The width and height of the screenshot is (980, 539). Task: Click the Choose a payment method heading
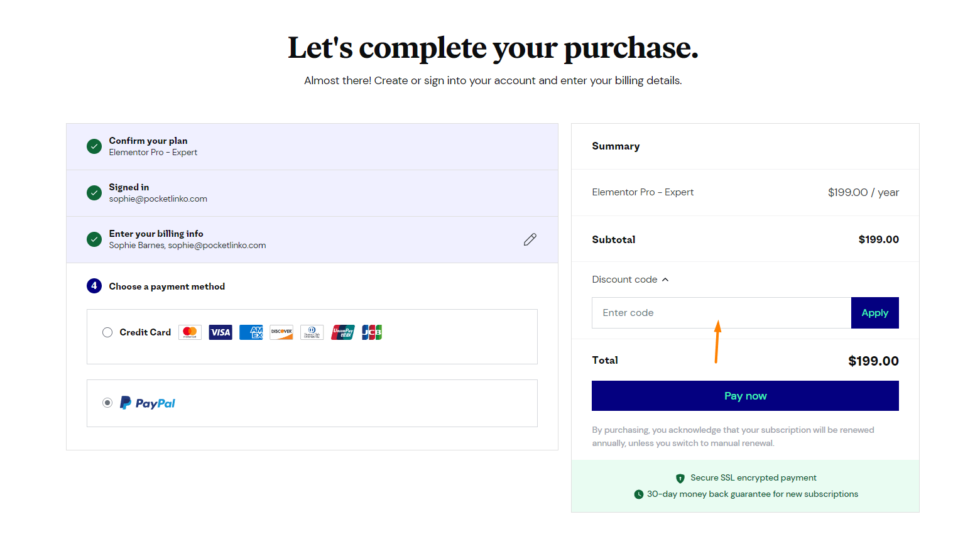click(x=167, y=286)
